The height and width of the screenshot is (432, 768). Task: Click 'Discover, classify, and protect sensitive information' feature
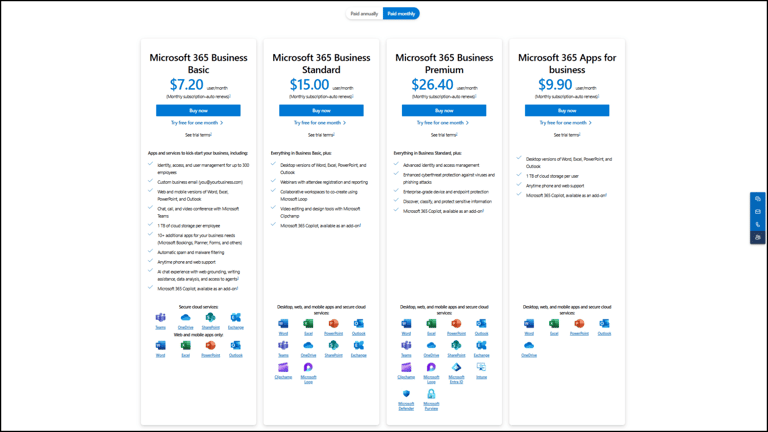pos(447,201)
